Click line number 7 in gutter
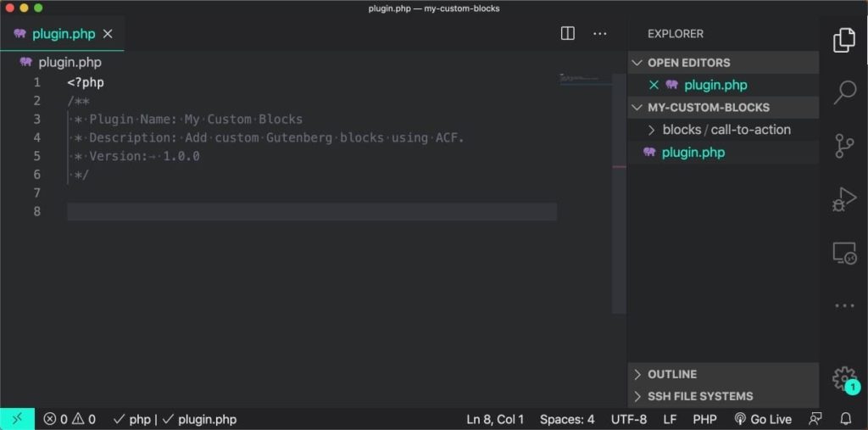Screen dimensions: 868x430 36,193
